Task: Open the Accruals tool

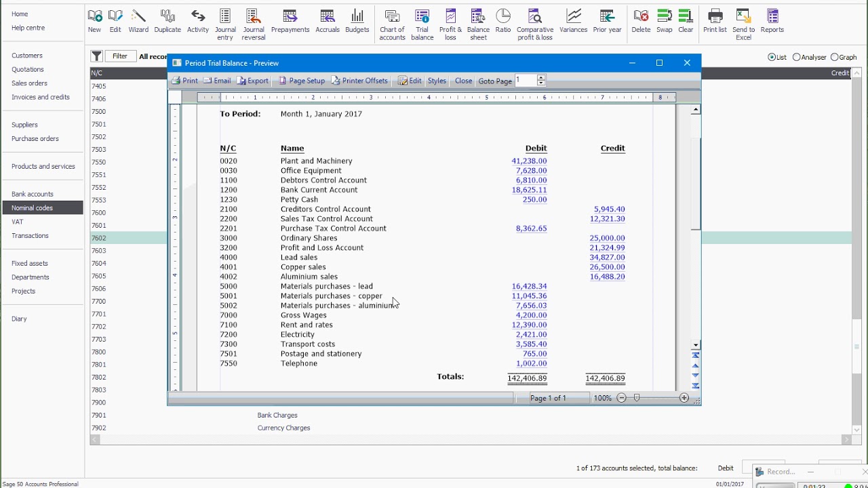Action: [x=328, y=21]
